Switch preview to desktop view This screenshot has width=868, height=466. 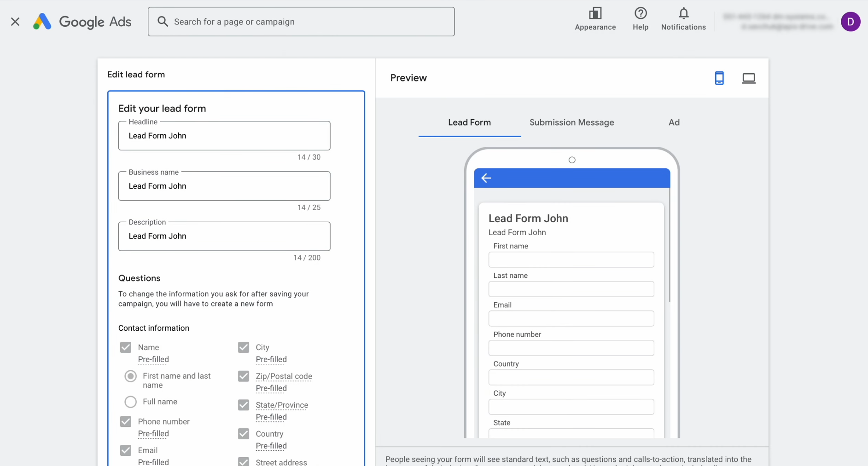[x=749, y=78]
